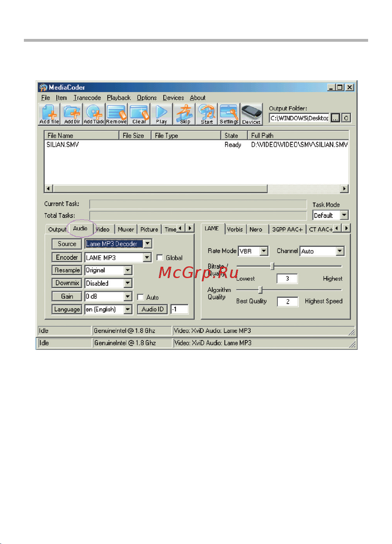Screen dimensions: 392x544
Task: Click the File Name column header
Action: 82,135
